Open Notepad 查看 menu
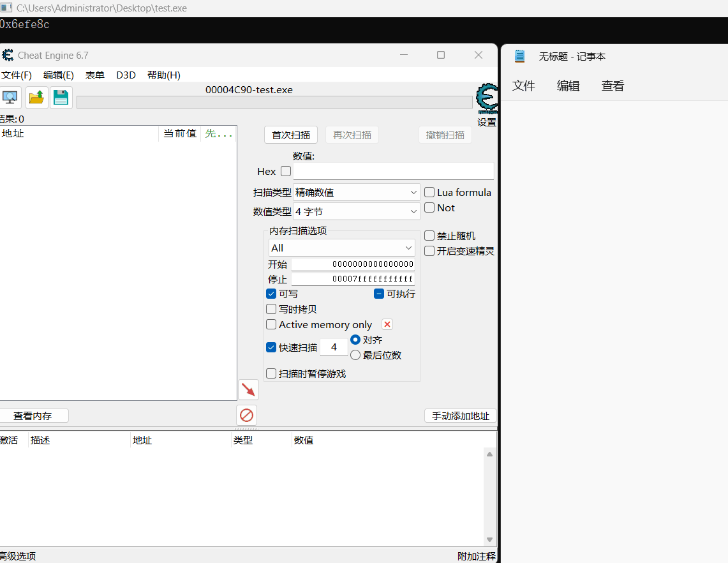 pyautogui.click(x=613, y=86)
